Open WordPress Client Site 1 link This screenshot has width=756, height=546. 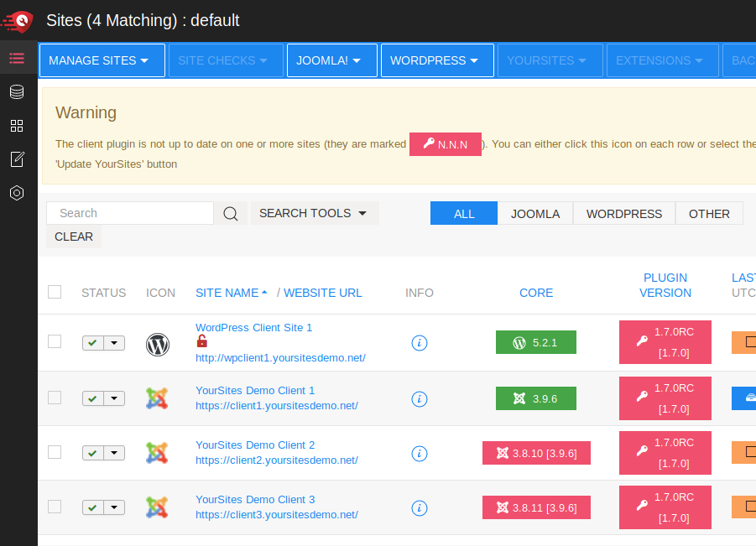(x=253, y=328)
